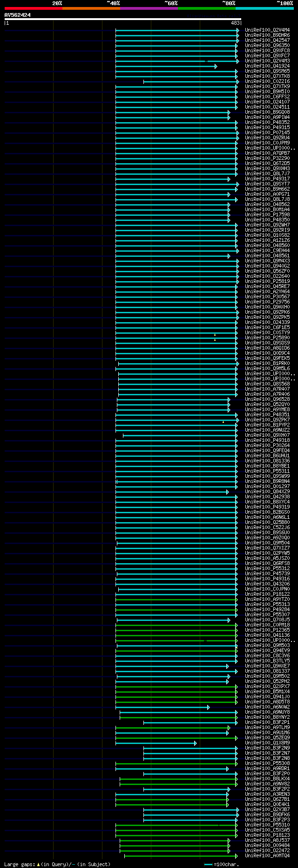Select the entry UniRef100_P55310

pyautogui.click(x=267, y=825)
